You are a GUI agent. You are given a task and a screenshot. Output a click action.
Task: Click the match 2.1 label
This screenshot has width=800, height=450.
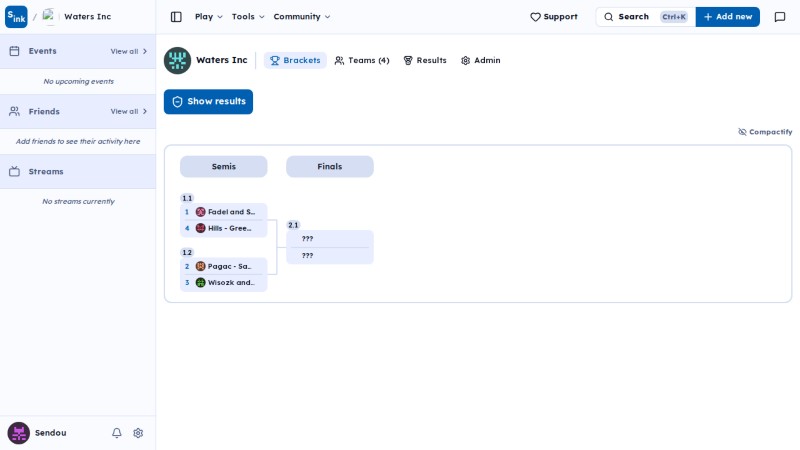(x=293, y=225)
